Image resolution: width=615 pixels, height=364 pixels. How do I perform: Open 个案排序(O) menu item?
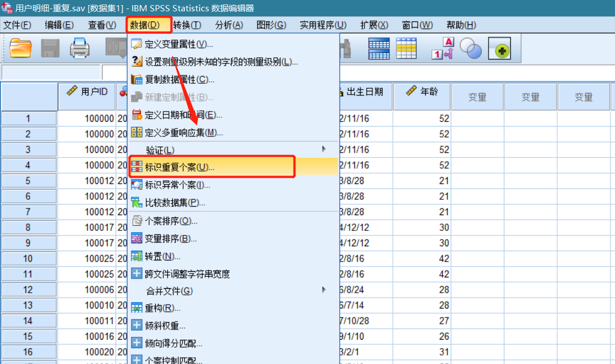click(234, 221)
